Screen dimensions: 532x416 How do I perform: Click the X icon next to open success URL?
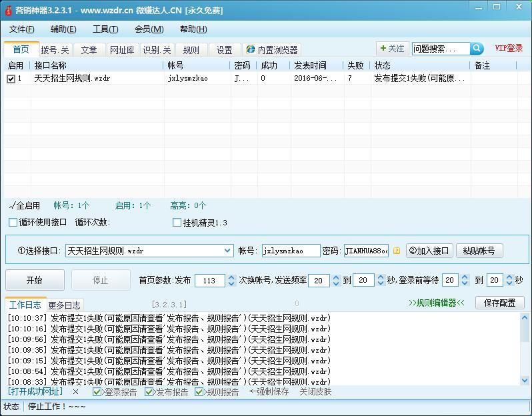pyautogui.click(x=75, y=392)
